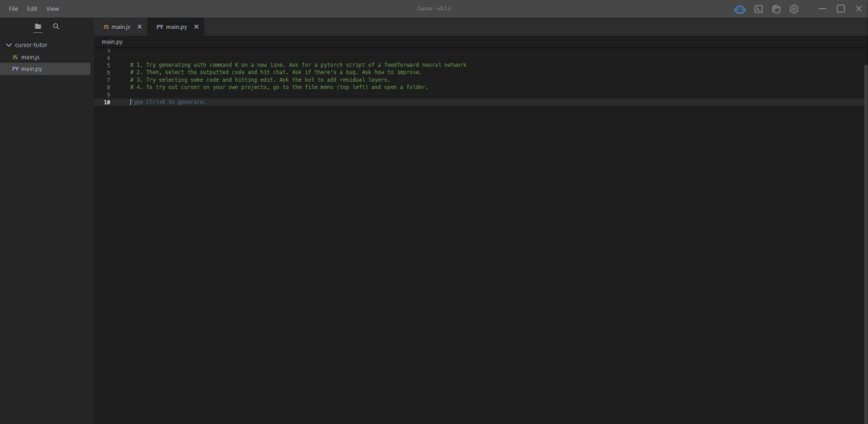Close the main.js tab
The image size is (868, 424).
point(140,26)
